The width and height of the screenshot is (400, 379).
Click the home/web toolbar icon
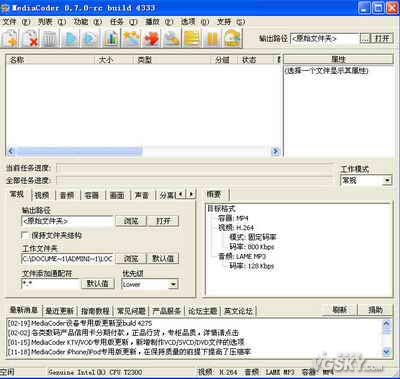tap(232, 38)
